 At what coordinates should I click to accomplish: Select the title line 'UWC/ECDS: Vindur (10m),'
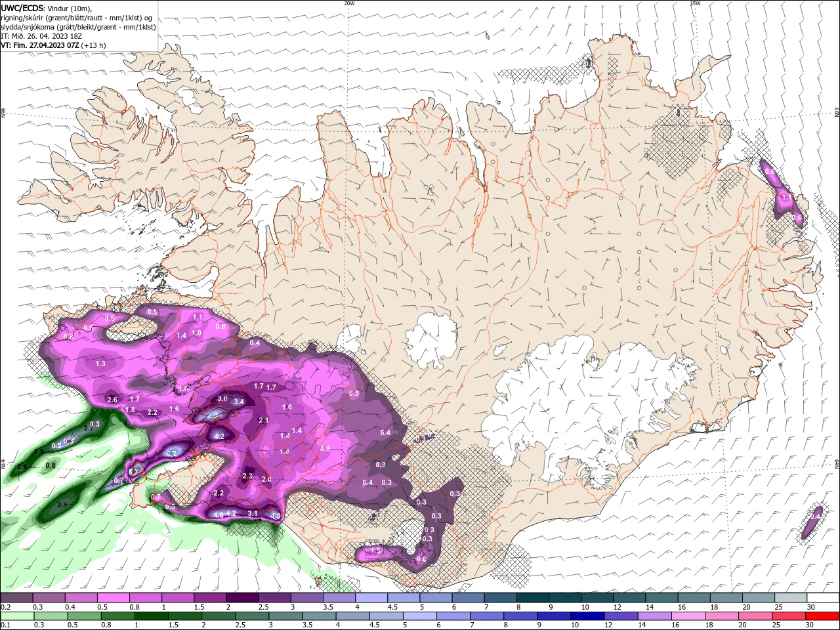pos(47,9)
